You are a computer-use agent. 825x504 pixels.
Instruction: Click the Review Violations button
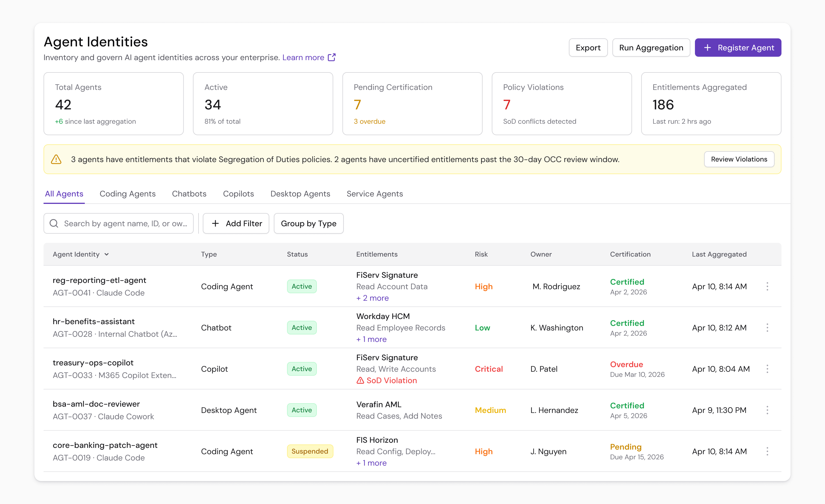[738, 159]
